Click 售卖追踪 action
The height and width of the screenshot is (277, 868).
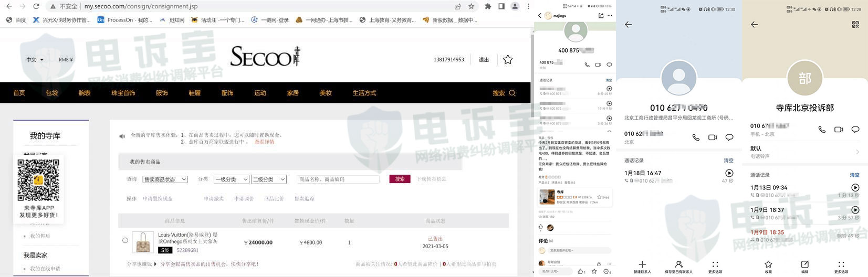pos(304,199)
